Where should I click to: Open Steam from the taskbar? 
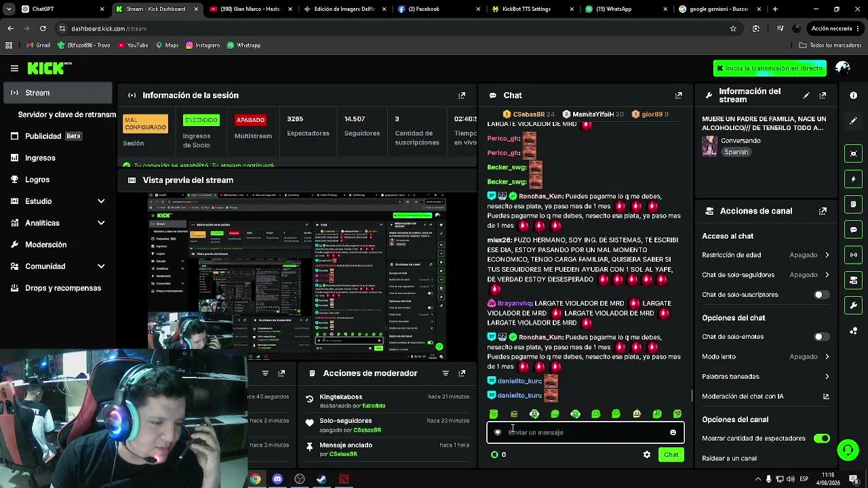point(321,479)
